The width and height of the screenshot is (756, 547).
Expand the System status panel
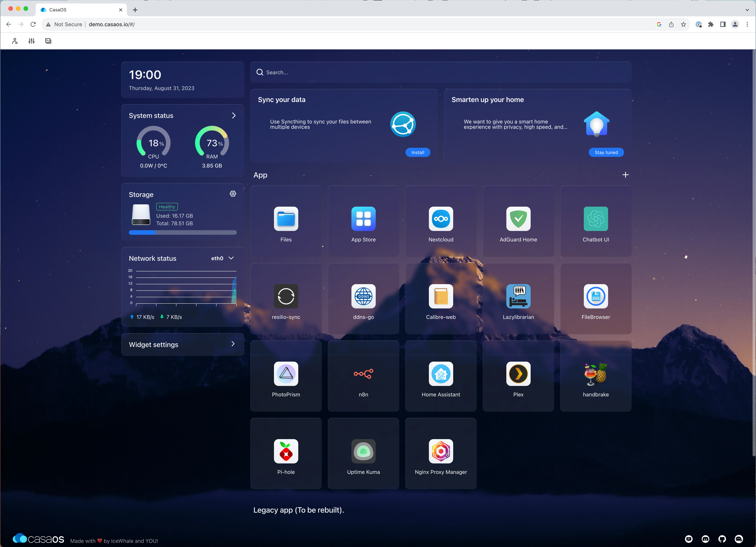(x=234, y=115)
